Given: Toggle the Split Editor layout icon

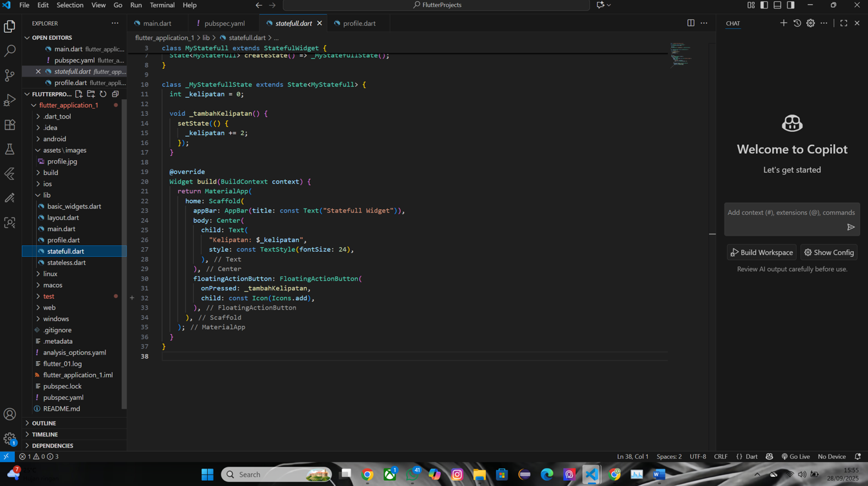Looking at the screenshot, I should [x=690, y=23].
